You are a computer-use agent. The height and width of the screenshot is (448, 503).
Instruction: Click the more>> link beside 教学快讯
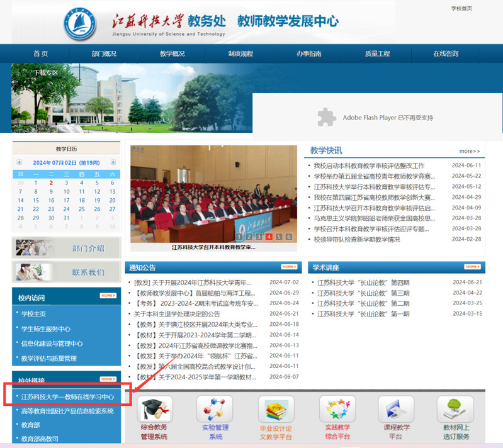click(x=469, y=151)
